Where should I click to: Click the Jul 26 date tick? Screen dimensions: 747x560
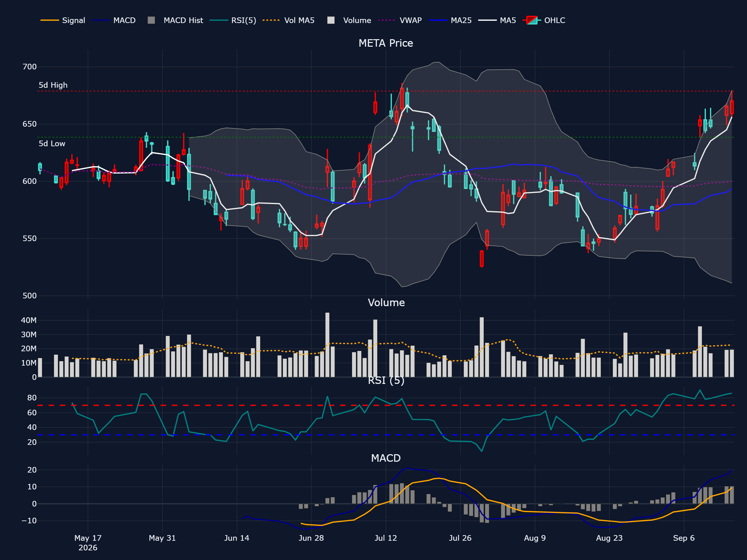click(460, 538)
